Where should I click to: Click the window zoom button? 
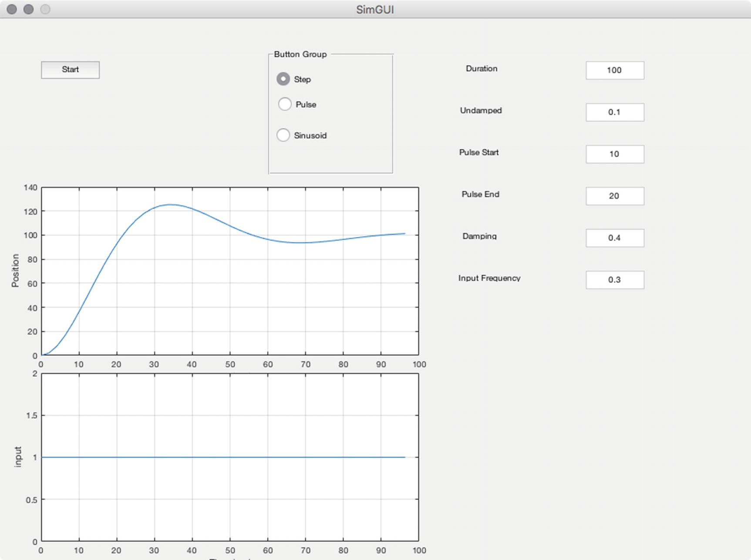45,9
